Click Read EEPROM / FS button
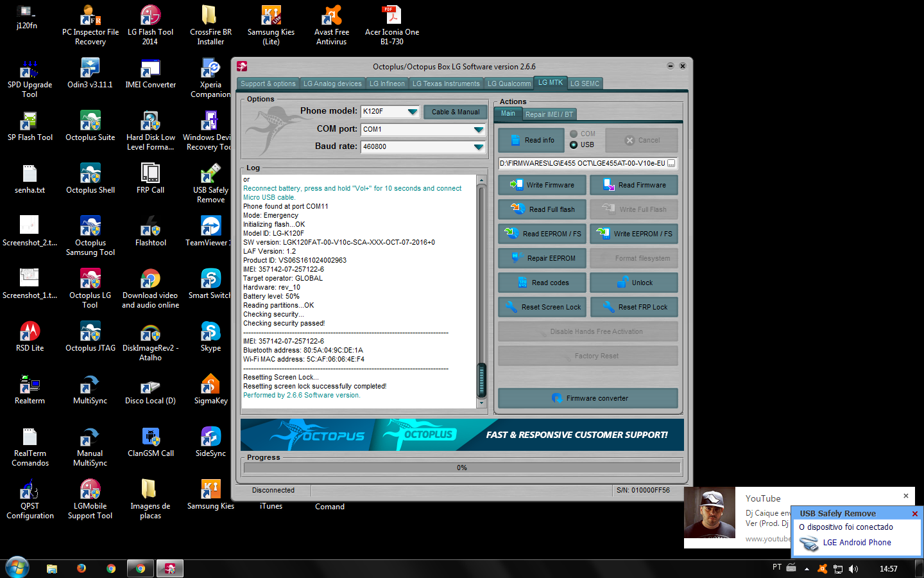Image resolution: width=924 pixels, height=578 pixels. (542, 234)
